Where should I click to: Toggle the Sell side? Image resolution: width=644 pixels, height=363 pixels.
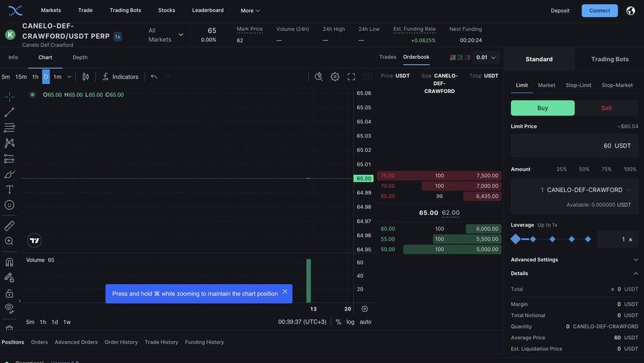coord(606,108)
